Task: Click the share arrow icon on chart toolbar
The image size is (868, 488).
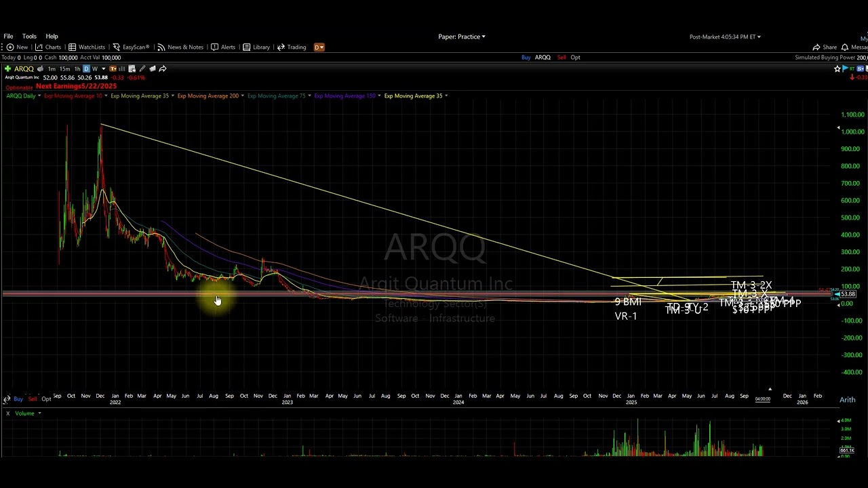Action: [163, 68]
